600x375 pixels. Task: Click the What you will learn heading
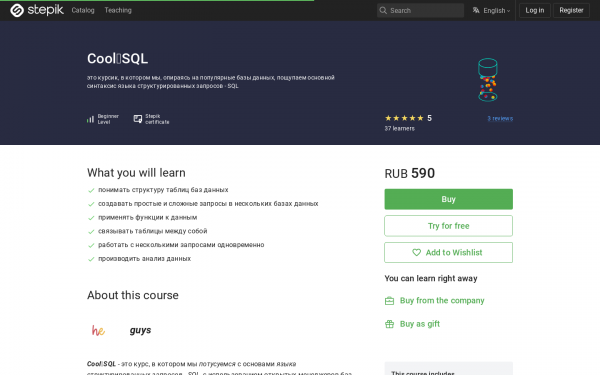(x=136, y=173)
